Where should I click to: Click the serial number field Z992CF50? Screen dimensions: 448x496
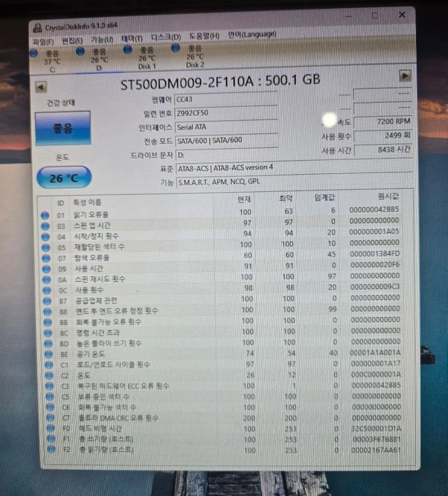tap(226, 113)
